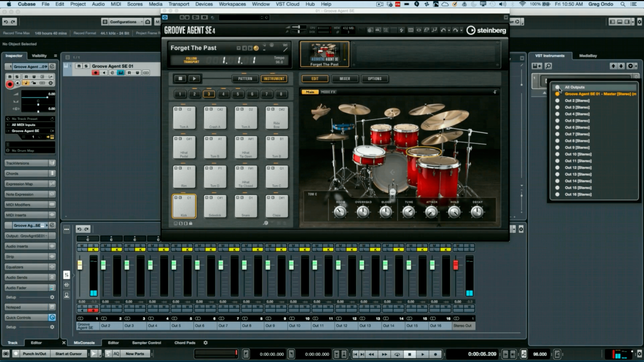Click the transport cycle loop button

(x=397, y=354)
